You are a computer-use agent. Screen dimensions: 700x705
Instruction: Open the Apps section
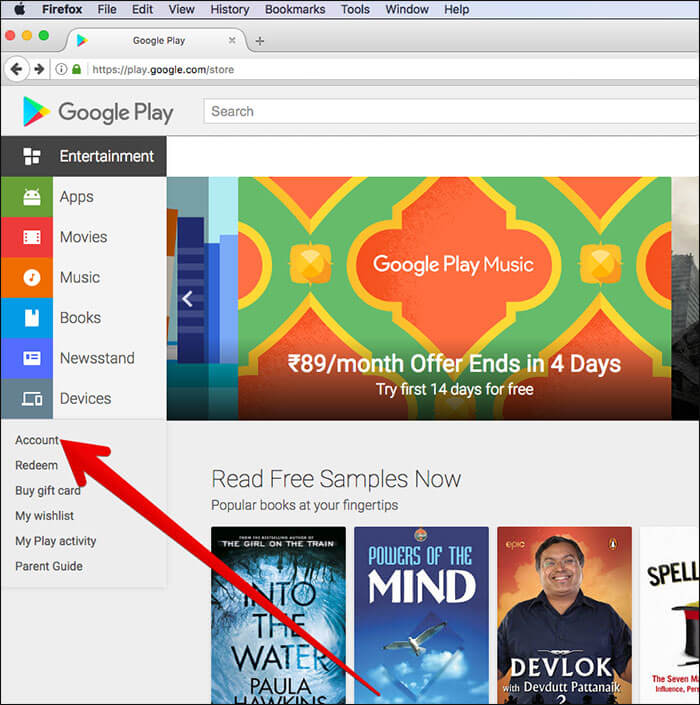[84, 197]
